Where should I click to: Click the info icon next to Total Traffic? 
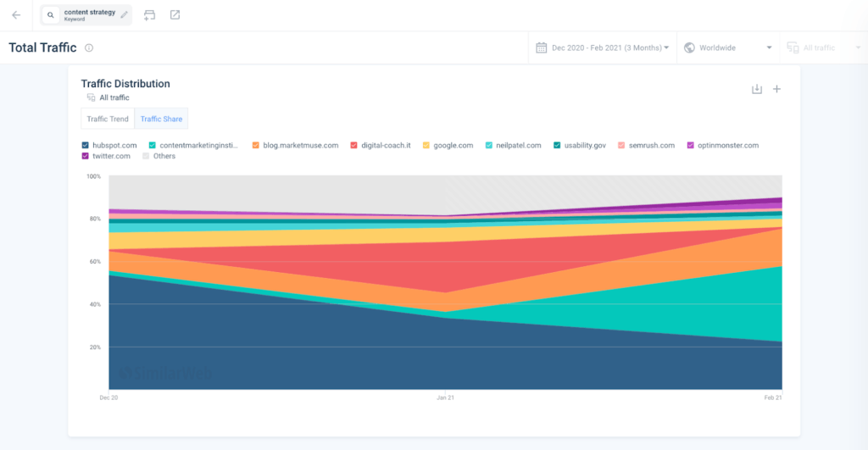click(89, 48)
